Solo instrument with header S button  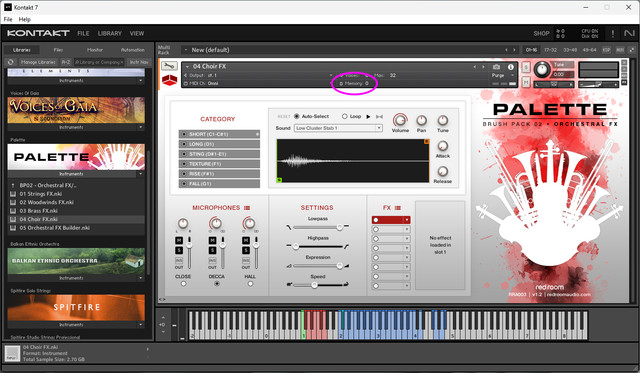coord(526,67)
